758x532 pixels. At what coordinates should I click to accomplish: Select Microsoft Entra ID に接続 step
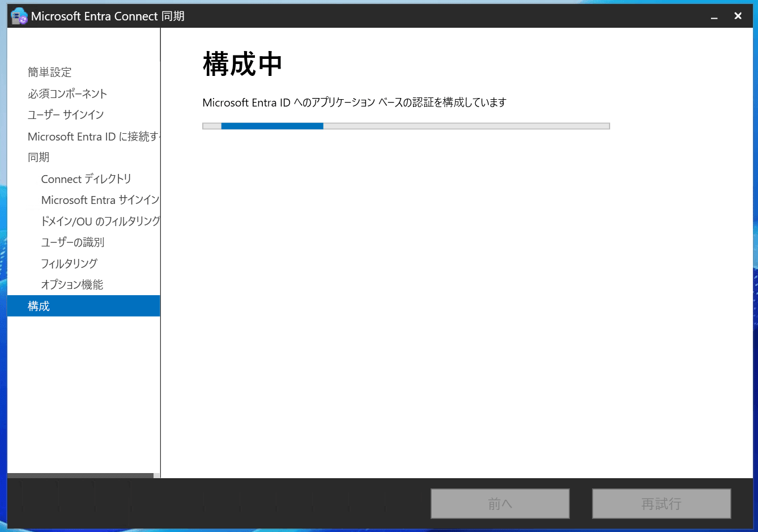click(x=94, y=137)
